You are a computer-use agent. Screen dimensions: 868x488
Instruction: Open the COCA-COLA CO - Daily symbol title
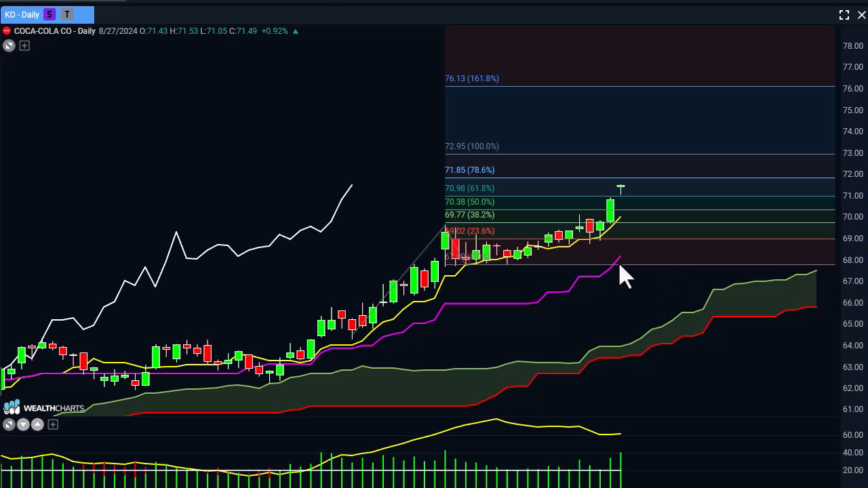click(x=55, y=31)
